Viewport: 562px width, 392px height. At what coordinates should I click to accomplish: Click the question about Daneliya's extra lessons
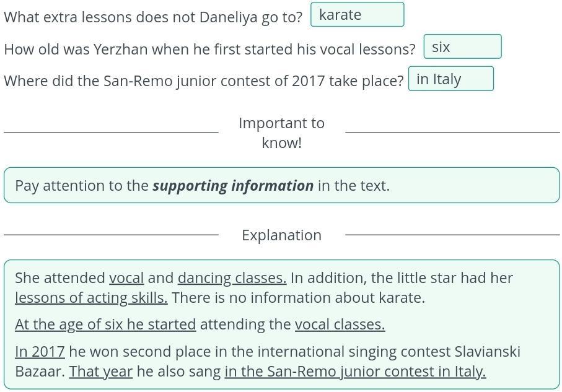coord(153,17)
